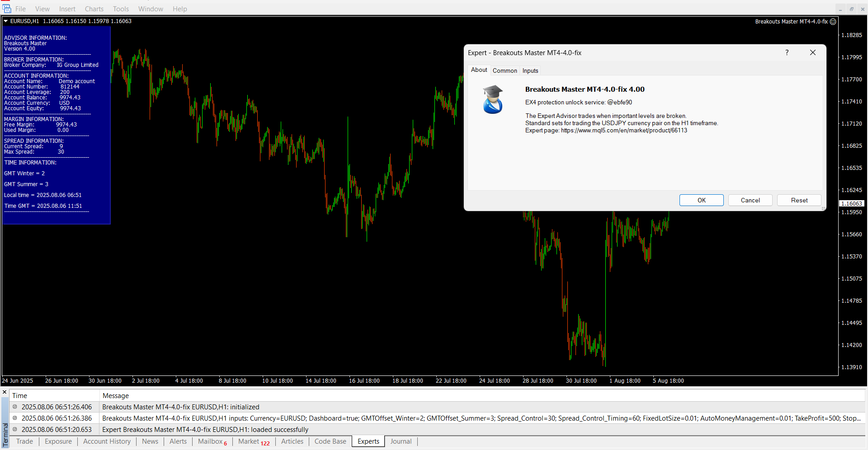The image size is (868, 450).
Task: Click the MetaTrader application icon beside File
Action: click(x=6, y=9)
